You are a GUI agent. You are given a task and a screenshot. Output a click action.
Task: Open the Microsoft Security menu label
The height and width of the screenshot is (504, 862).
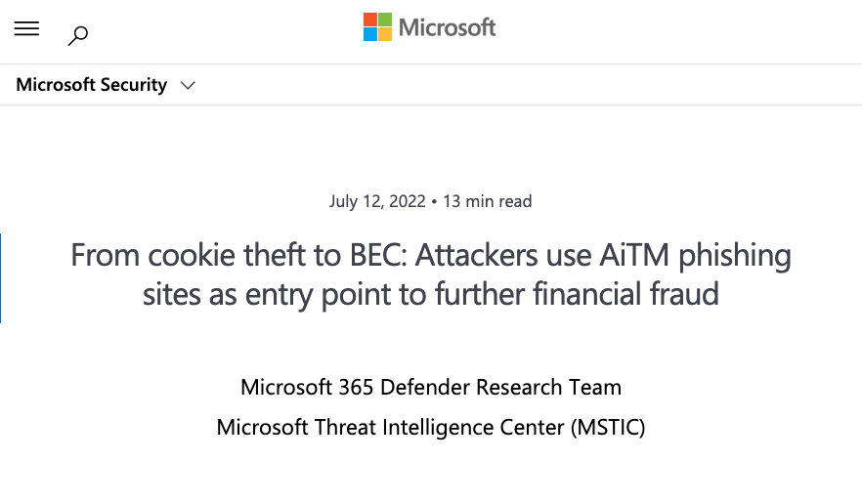(x=91, y=85)
